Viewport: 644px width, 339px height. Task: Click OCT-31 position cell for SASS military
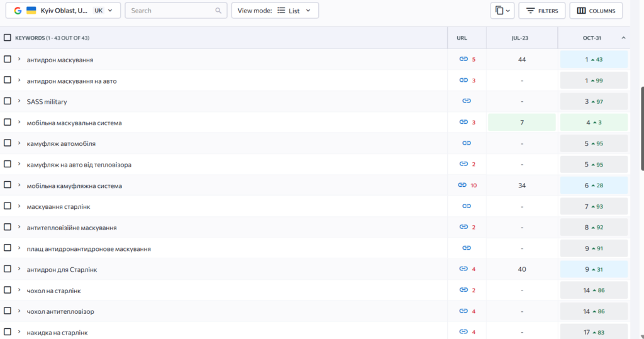pos(594,101)
